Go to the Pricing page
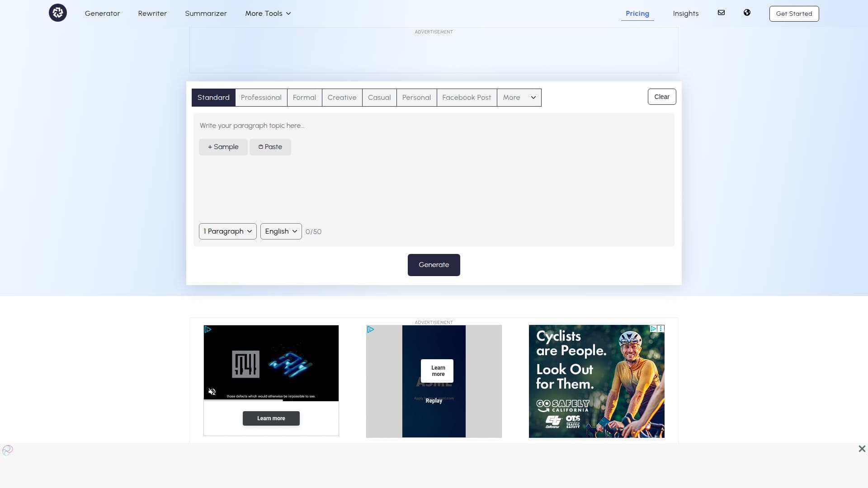The height and width of the screenshot is (488, 868). [x=637, y=14]
